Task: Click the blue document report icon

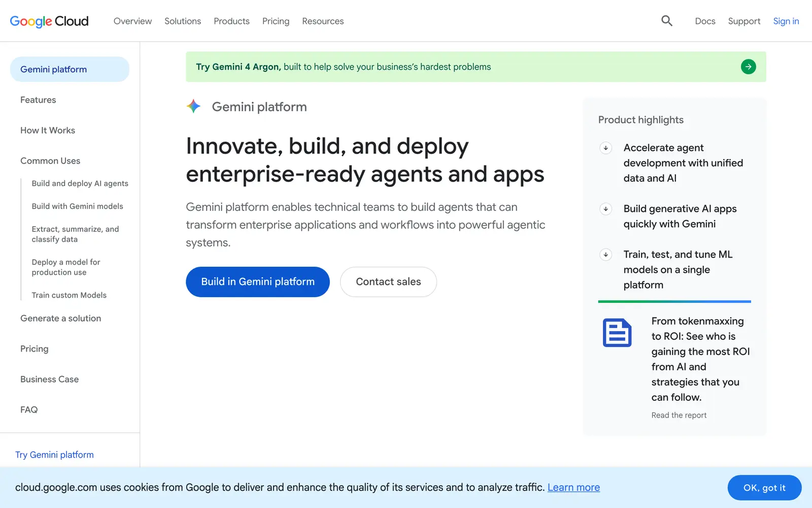Action: (617, 333)
